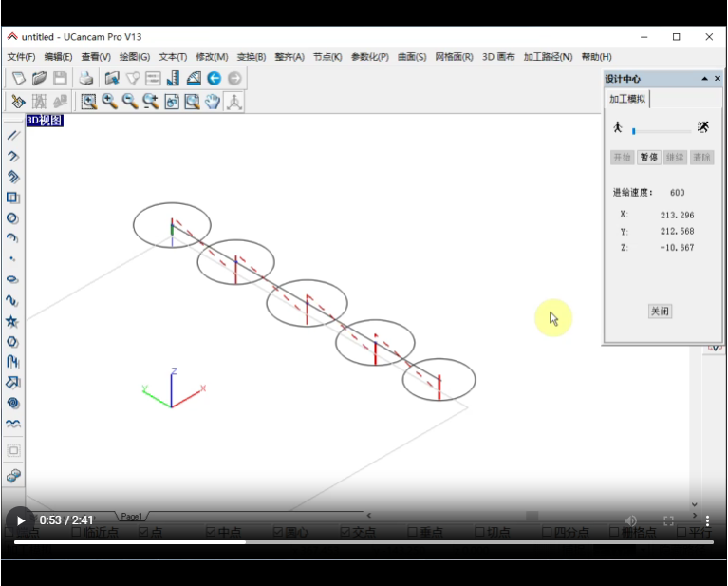Toggle the 交点 snap checkbox
Screen dimensions: 728x586
[345, 532]
